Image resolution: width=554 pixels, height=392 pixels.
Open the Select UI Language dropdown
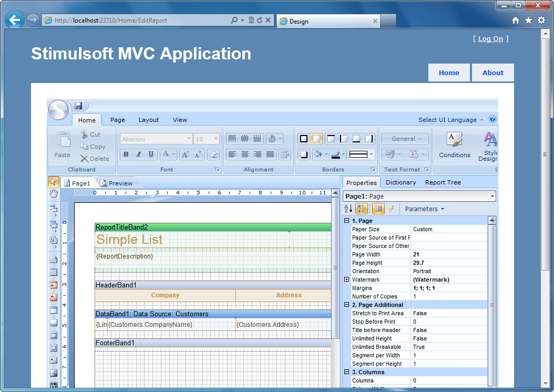pos(451,120)
